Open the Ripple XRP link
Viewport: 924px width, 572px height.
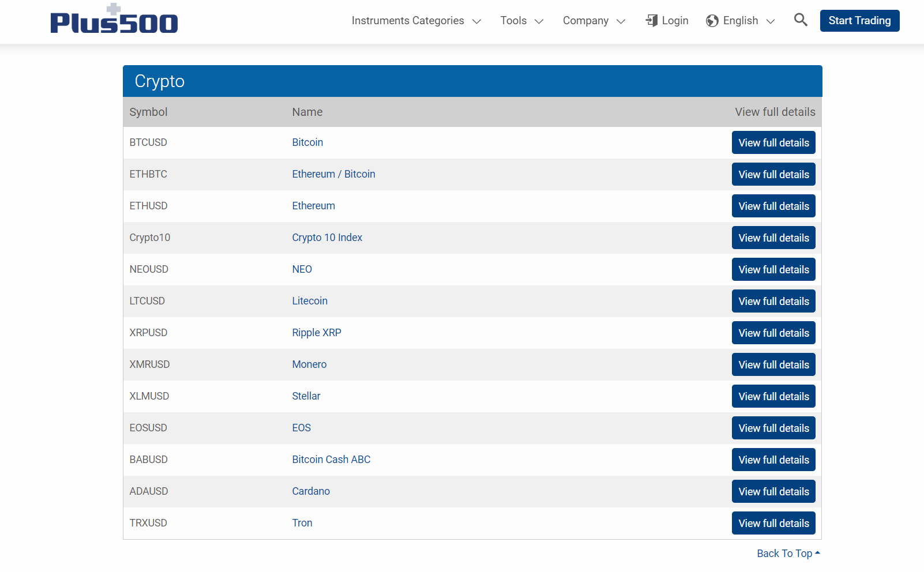[x=317, y=333]
